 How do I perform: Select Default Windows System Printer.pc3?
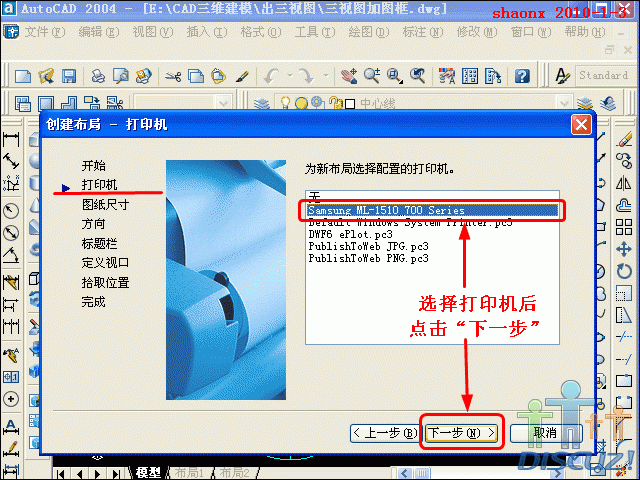[432, 223]
